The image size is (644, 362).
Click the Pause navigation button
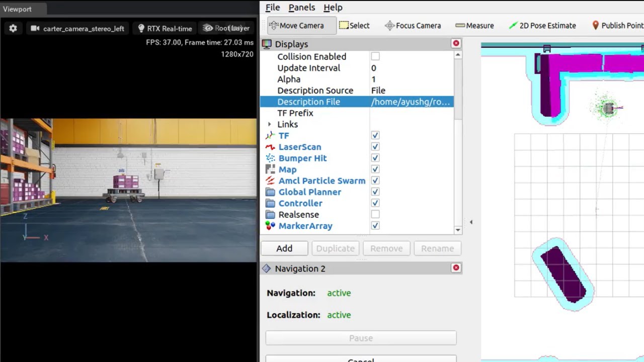361,338
